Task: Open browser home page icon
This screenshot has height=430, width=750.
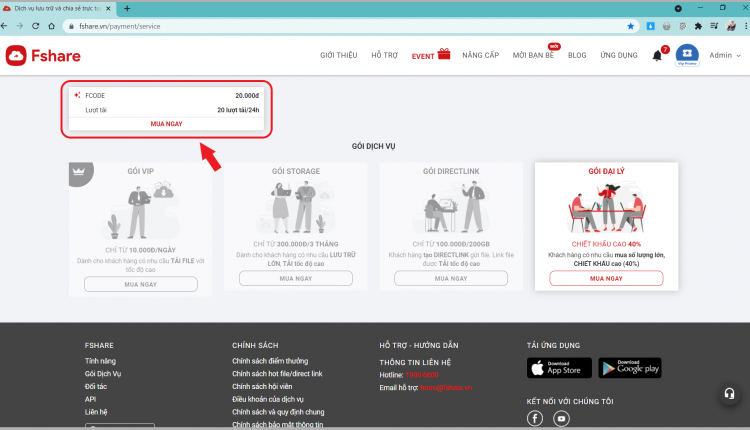Action: point(51,26)
